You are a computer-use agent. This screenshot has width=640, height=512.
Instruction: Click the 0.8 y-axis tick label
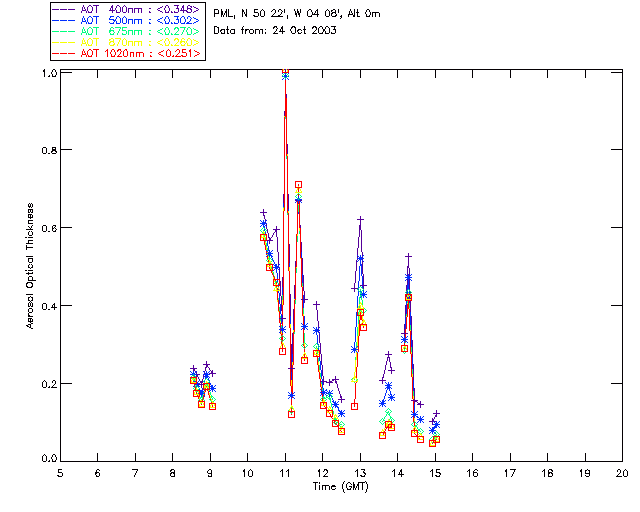pyautogui.click(x=49, y=150)
